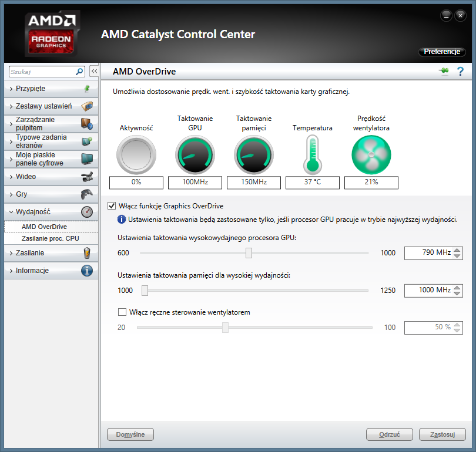Click the Wideo camcorder icon
The width and height of the screenshot is (476, 452).
(87, 177)
